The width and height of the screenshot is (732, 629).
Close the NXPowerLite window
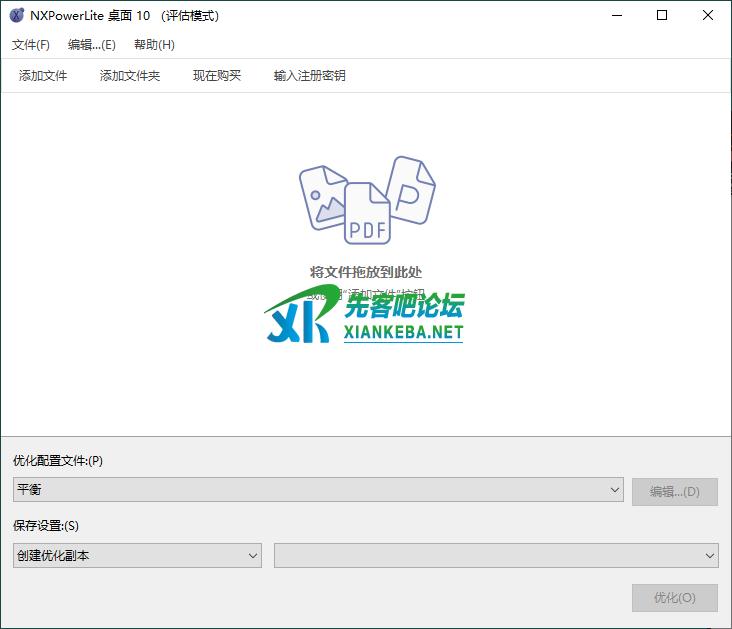coord(708,16)
